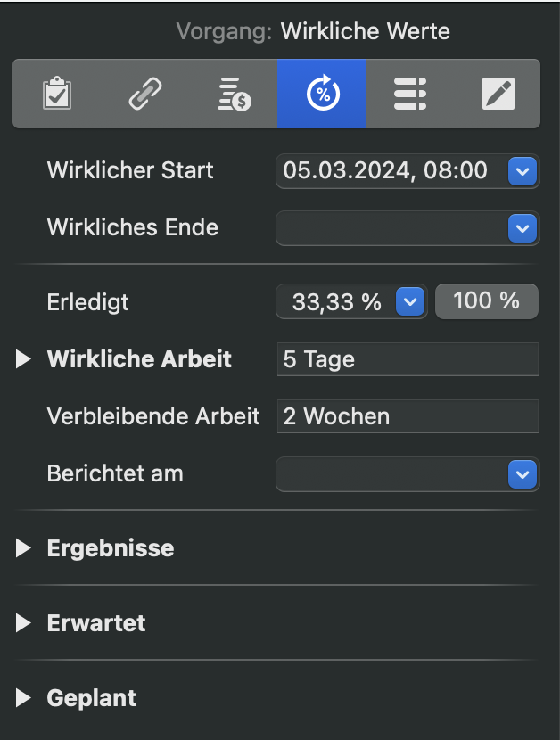The height and width of the screenshot is (740, 560).
Task: Expand the Ergebnisse section
Action: coord(21,548)
